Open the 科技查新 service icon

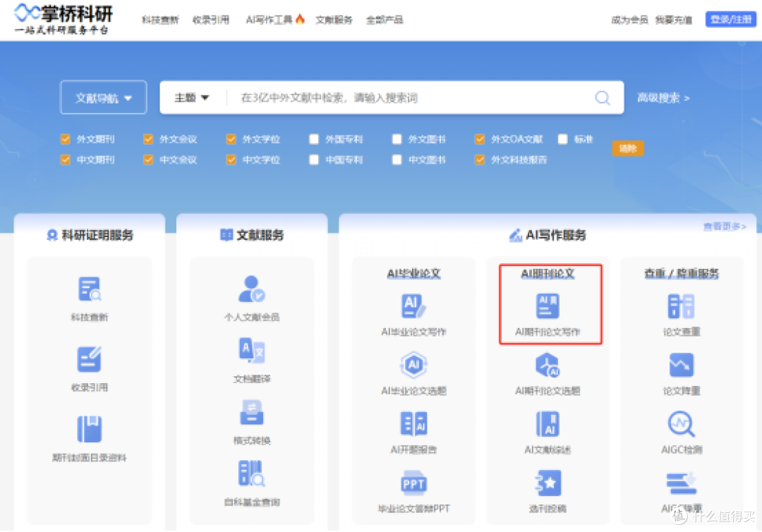point(90,289)
